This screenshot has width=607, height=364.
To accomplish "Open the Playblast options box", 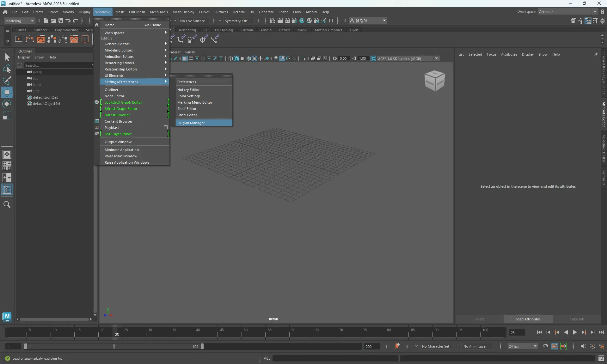I will 165,128.
